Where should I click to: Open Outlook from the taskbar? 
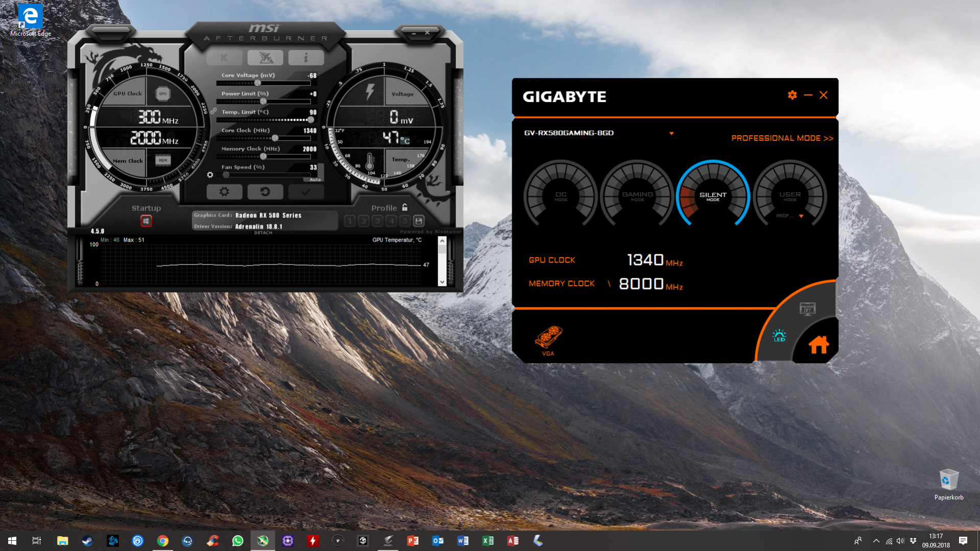[x=438, y=541]
